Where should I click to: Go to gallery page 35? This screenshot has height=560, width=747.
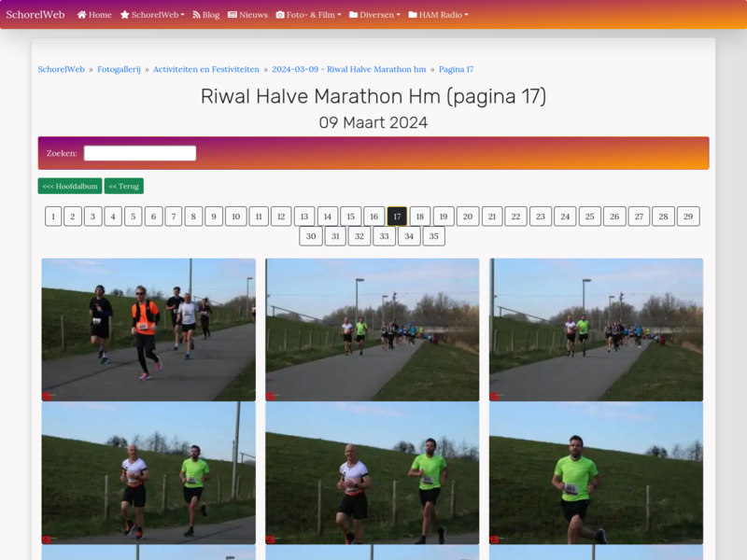pos(433,236)
